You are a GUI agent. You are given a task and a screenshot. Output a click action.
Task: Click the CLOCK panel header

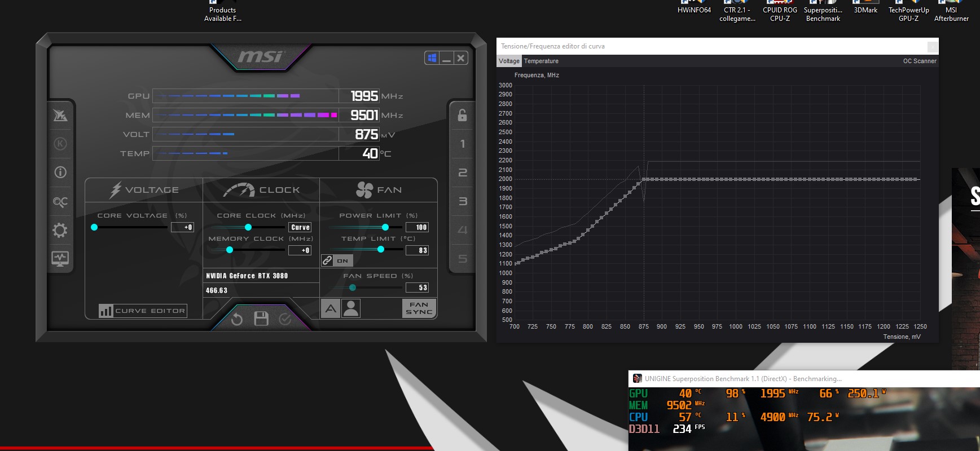point(261,190)
